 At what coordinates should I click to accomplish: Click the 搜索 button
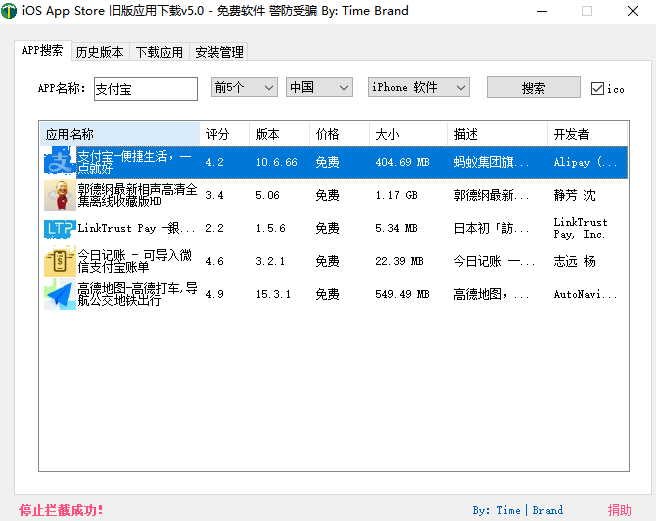[x=533, y=87]
